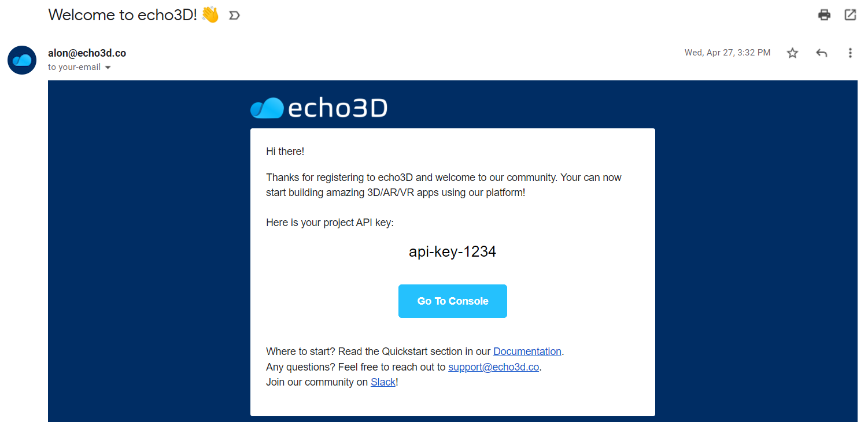Viewport: 868px width, 422px height.
Task: Star this echo3D email
Action: (792, 53)
